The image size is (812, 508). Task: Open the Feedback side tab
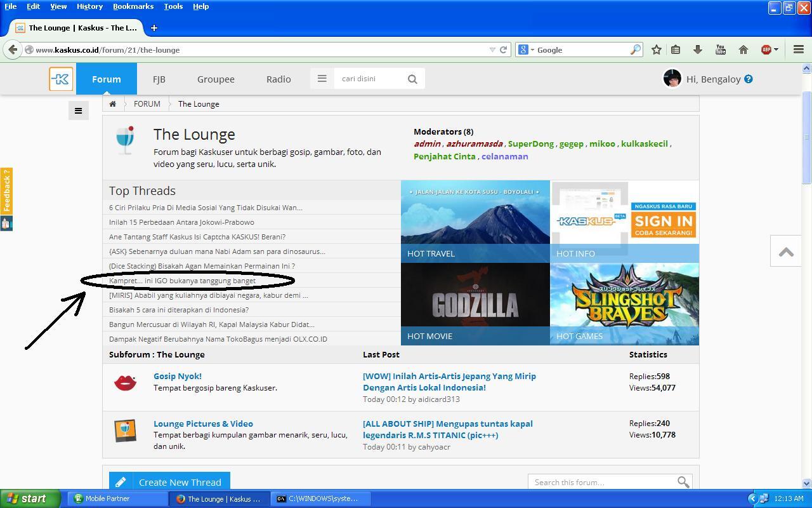pos(6,190)
